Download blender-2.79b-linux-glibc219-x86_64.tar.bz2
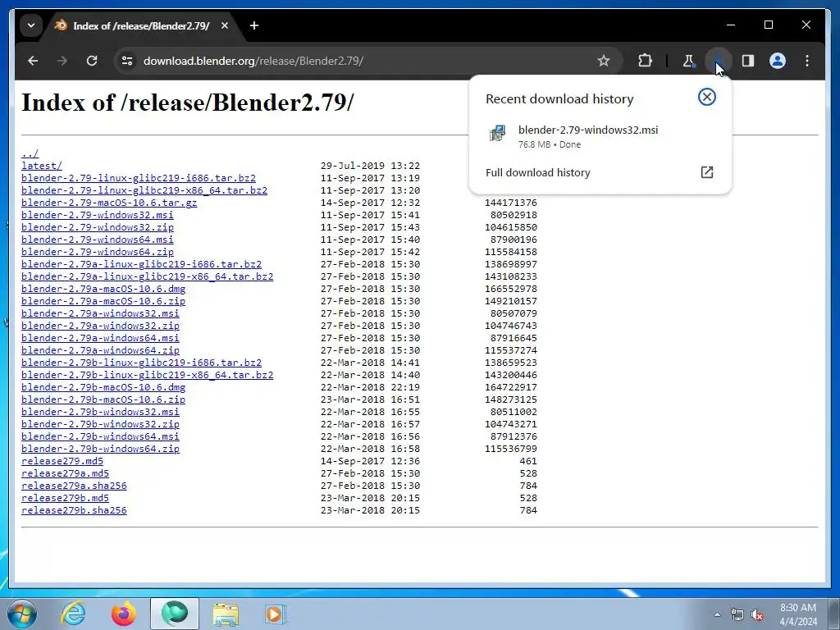Image resolution: width=840 pixels, height=630 pixels. coord(148,376)
